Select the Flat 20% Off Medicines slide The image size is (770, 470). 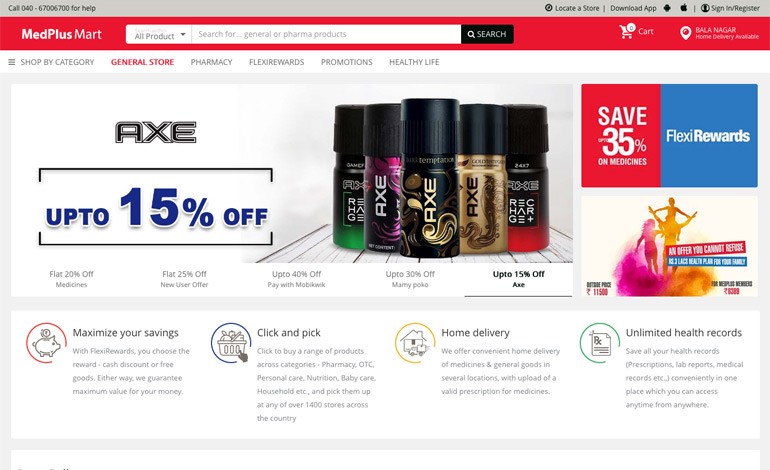pyautogui.click(x=71, y=279)
